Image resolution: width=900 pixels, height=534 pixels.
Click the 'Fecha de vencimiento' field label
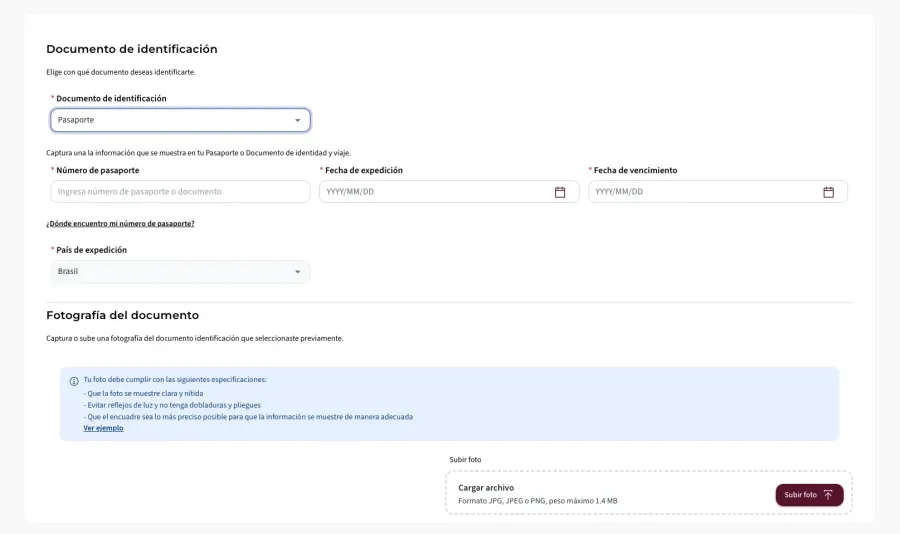pos(635,171)
